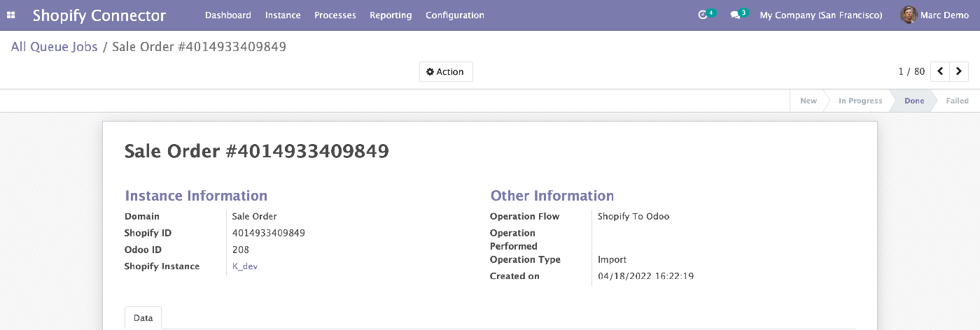Image resolution: width=980 pixels, height=330 pixels.
Task: Click the New status stage
Action: click(x=808, y=101)
